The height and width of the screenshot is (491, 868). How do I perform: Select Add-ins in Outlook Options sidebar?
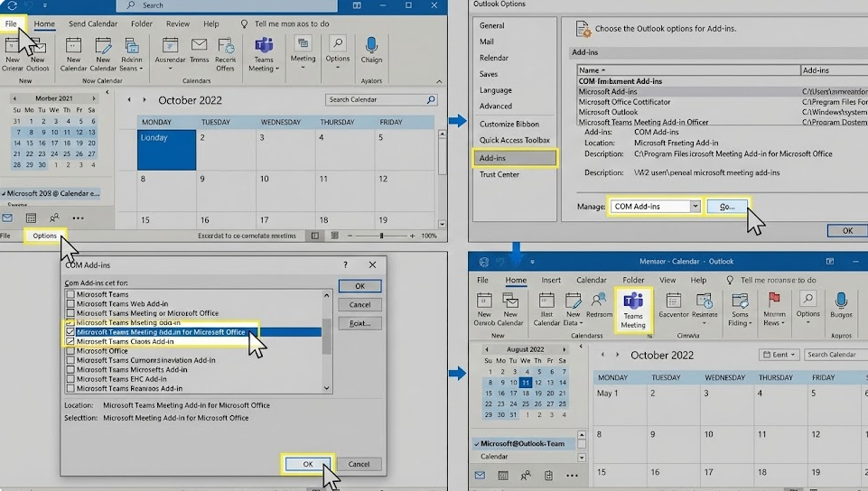(x=517, y=158)
